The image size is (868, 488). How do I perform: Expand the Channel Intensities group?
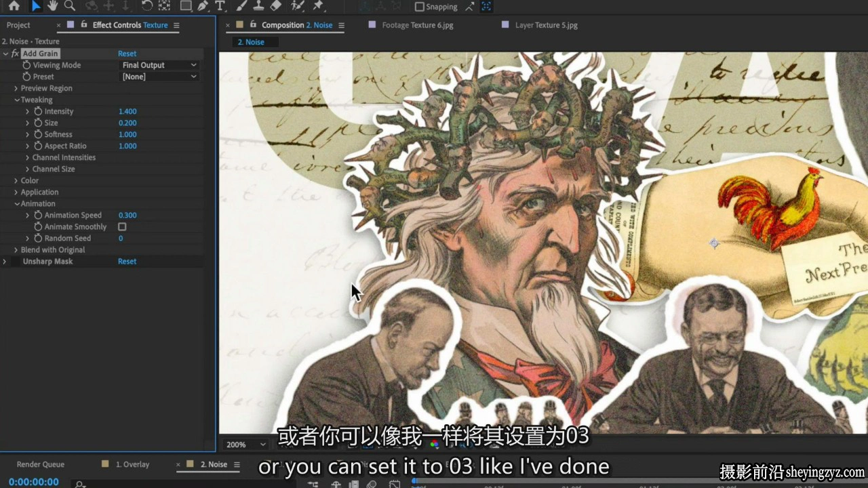pyautogui.click(x=28, y=157)
